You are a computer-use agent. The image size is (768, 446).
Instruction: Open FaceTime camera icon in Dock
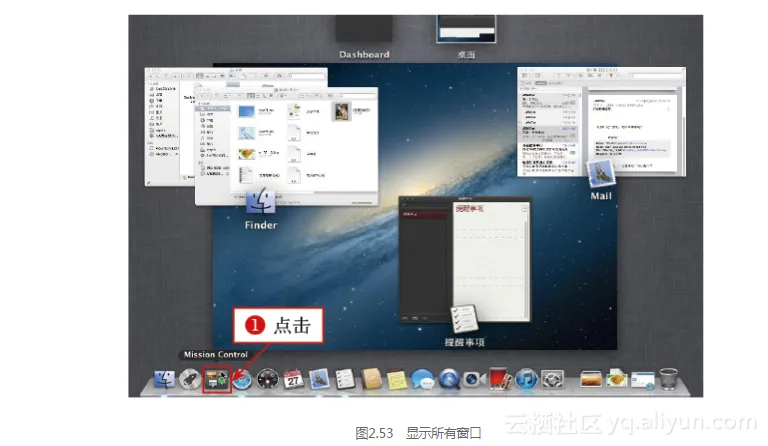[474, 379]
